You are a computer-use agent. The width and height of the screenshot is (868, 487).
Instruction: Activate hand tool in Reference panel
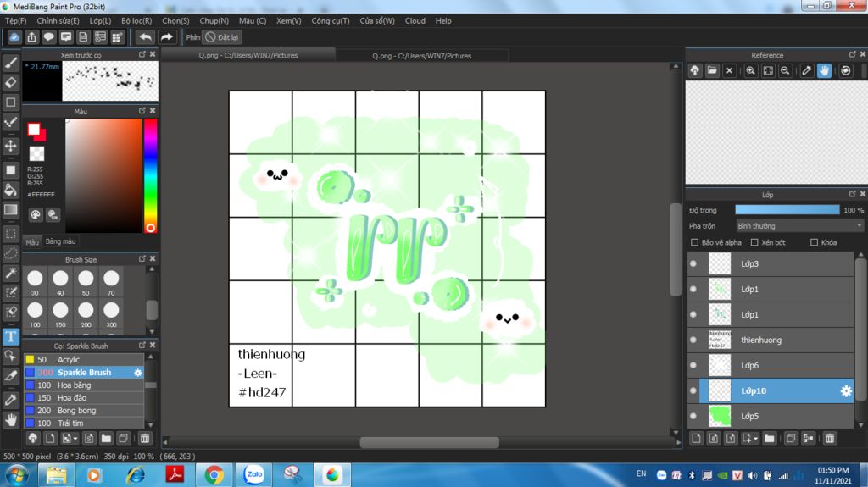[824, 71]
